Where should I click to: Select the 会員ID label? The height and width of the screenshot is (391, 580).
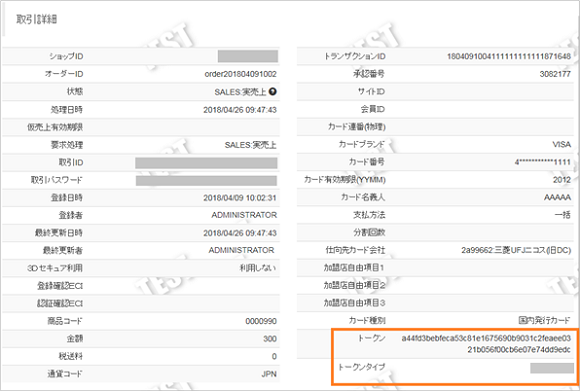coord(373,109)
